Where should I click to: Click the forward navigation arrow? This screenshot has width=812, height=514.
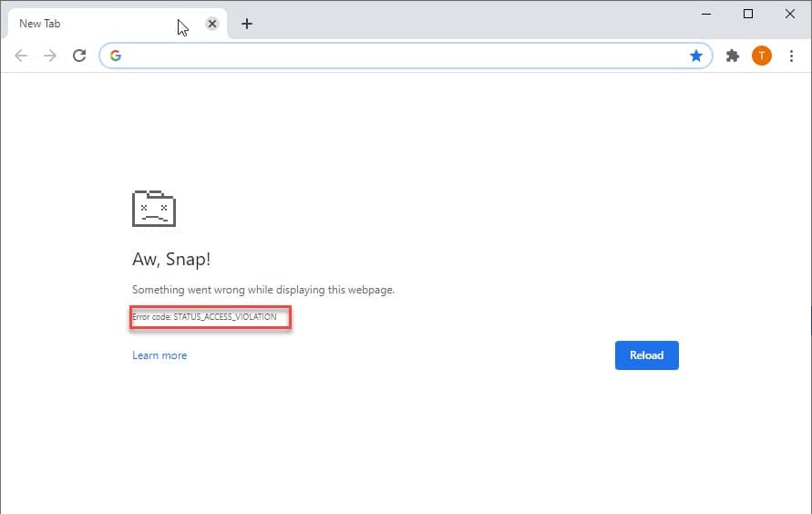[x=50, y=56]
